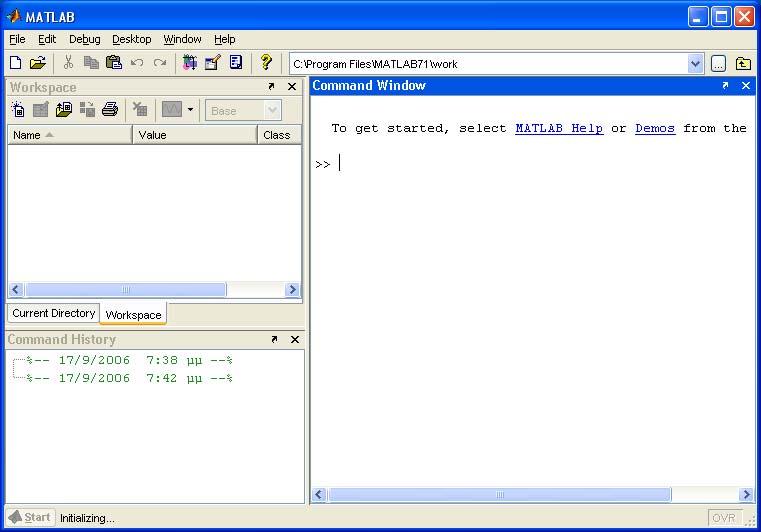Open the Profiler toolbar icon
This screenshot has width=761, height=532.
click(x=236, y=62)
